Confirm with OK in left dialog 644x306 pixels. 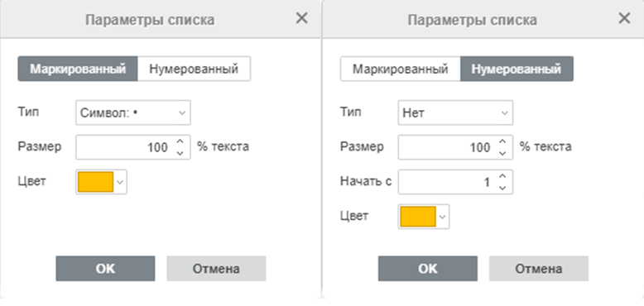pyautogui.click(x=106, y=268)
